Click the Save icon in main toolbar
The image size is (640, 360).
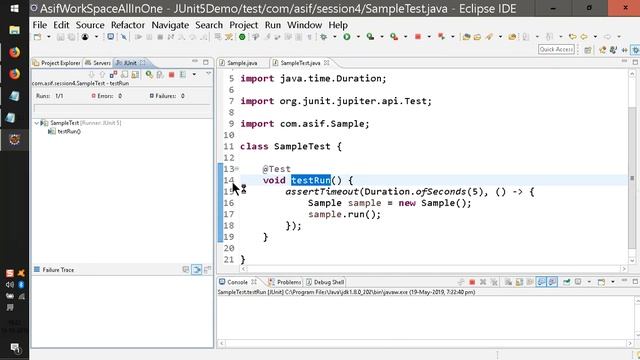pos(60,37)
